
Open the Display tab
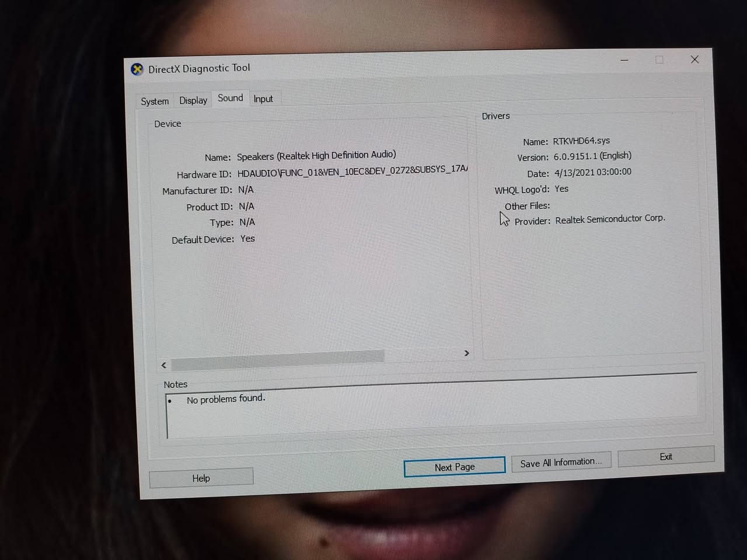(x=193, y=100)
